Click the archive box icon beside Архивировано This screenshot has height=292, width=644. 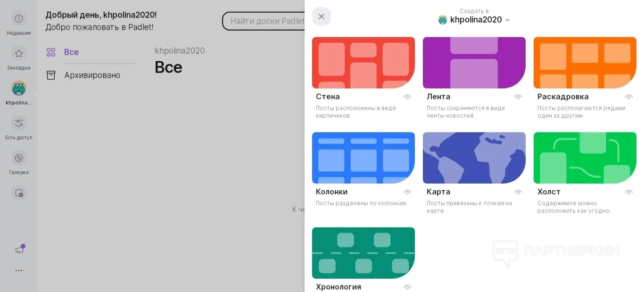51,75
